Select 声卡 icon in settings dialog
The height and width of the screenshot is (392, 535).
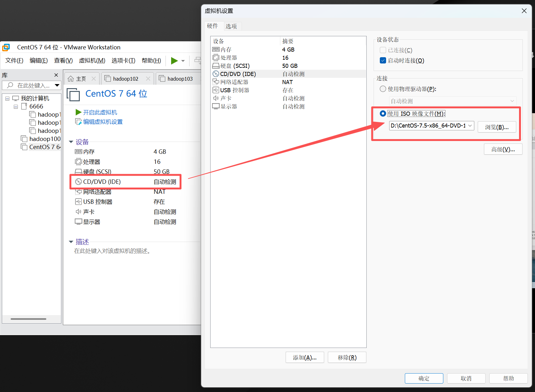tap(216, 98)
